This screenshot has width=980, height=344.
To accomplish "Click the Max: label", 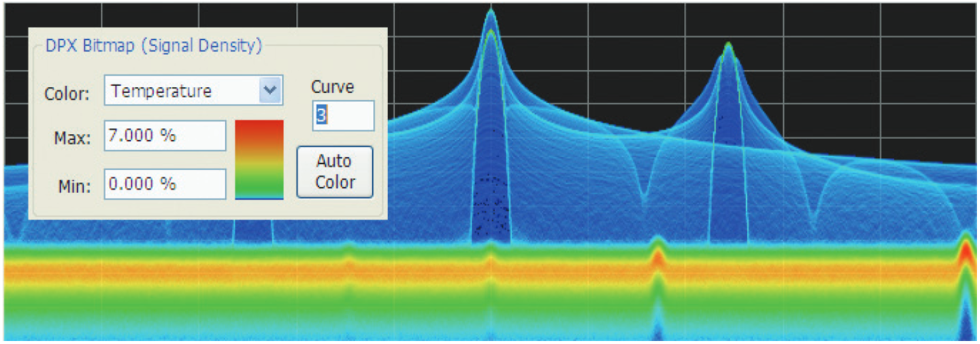I will [x=71, y=138].
